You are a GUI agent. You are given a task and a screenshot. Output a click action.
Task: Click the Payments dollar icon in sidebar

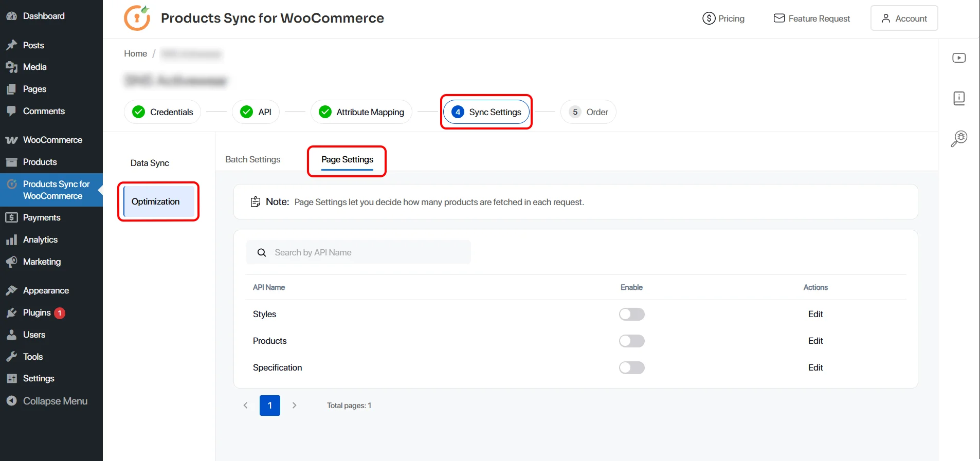click(11, 217)
